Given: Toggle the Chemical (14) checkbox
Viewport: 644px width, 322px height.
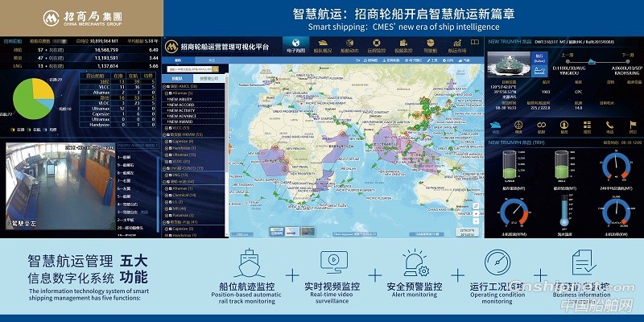Looking at the screenshot, I should click(x=170, y=195).
